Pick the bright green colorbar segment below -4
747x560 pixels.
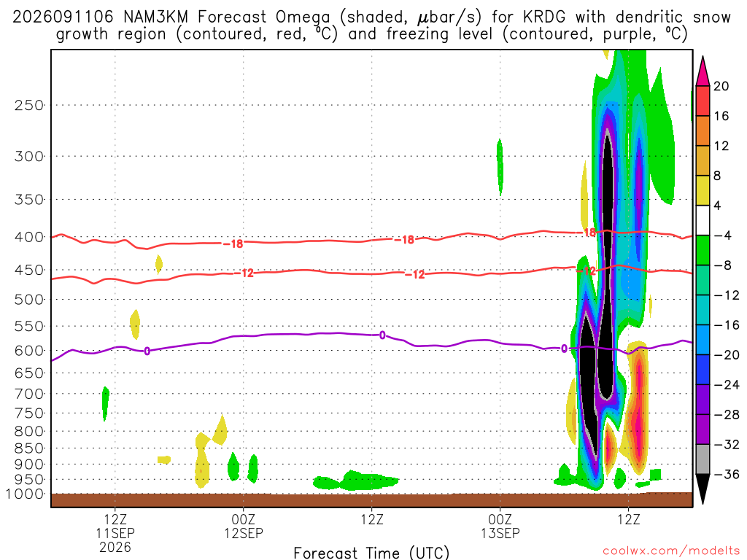click(703, 251)
